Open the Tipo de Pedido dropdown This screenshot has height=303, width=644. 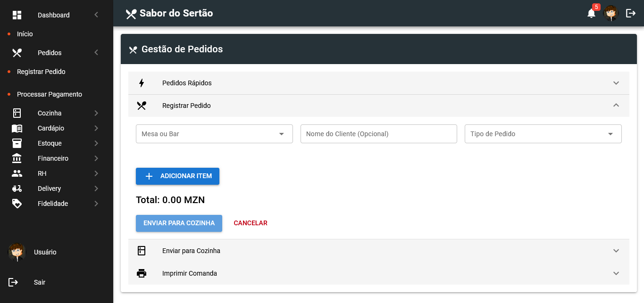543,134
